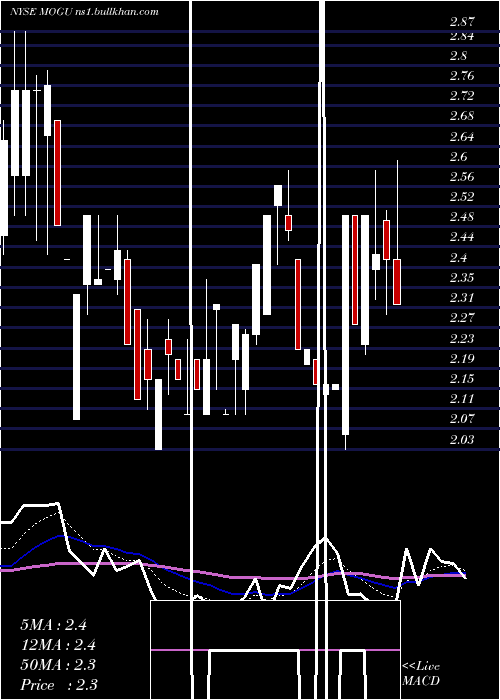Image resolution: width=500 pixels, height=700 pixels.
Task: Click the 2.31 price axis label
Action: pos(462,298)
